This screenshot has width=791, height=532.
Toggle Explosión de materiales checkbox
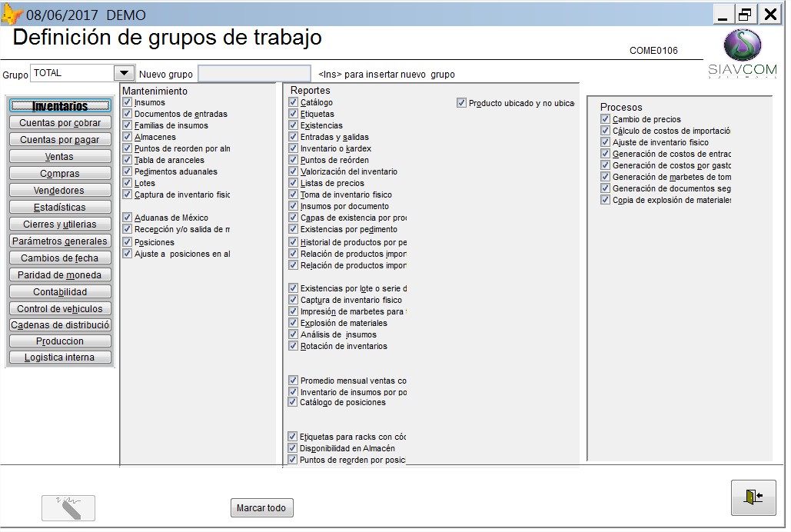click(293, 323)
